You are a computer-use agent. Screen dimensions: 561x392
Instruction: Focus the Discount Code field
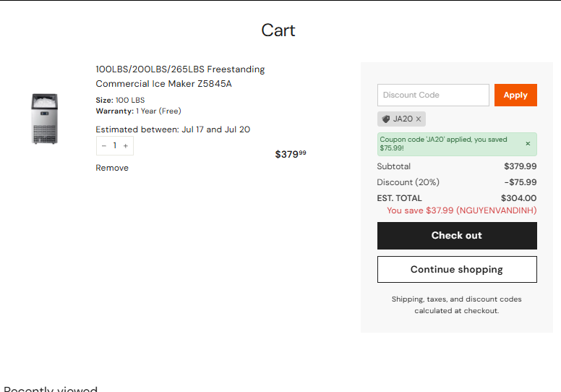click(x=433, y=95)
